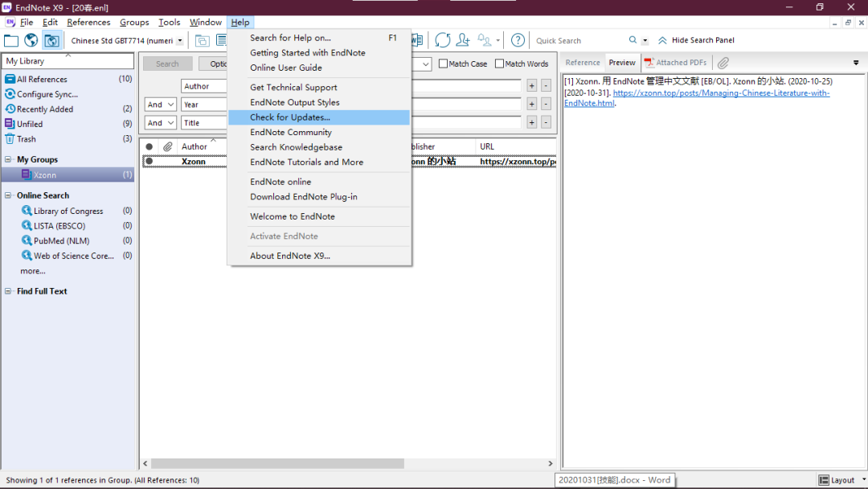Choose Welcome to EndNote menu item
868x489 pixels.
point(319,216)
